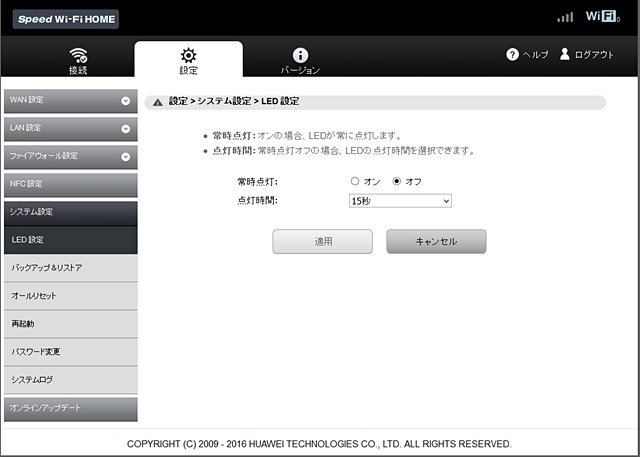640x457 pixels.
Task: Collapse the システム設定 sidebar section
Action: (x=71, y=213)
